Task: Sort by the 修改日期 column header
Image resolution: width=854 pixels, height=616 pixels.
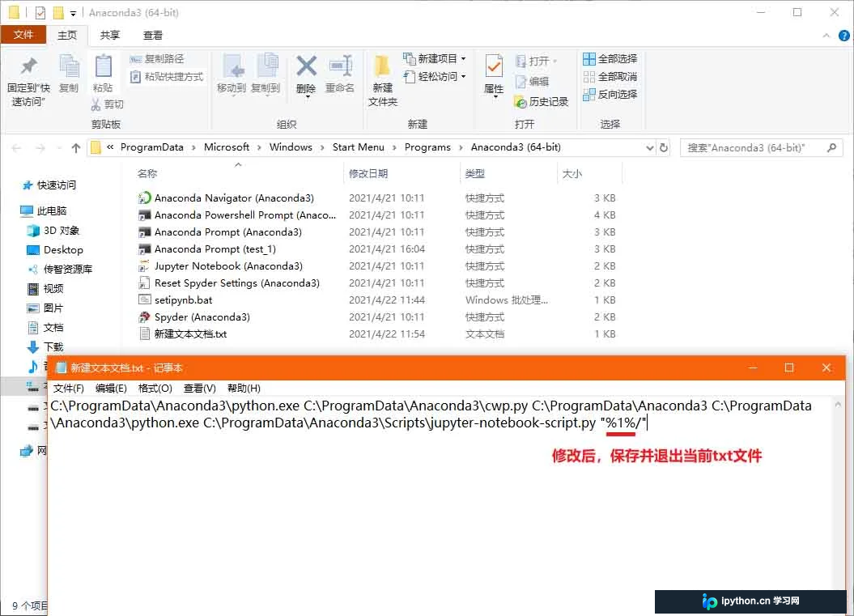Action: click(368, 174)
